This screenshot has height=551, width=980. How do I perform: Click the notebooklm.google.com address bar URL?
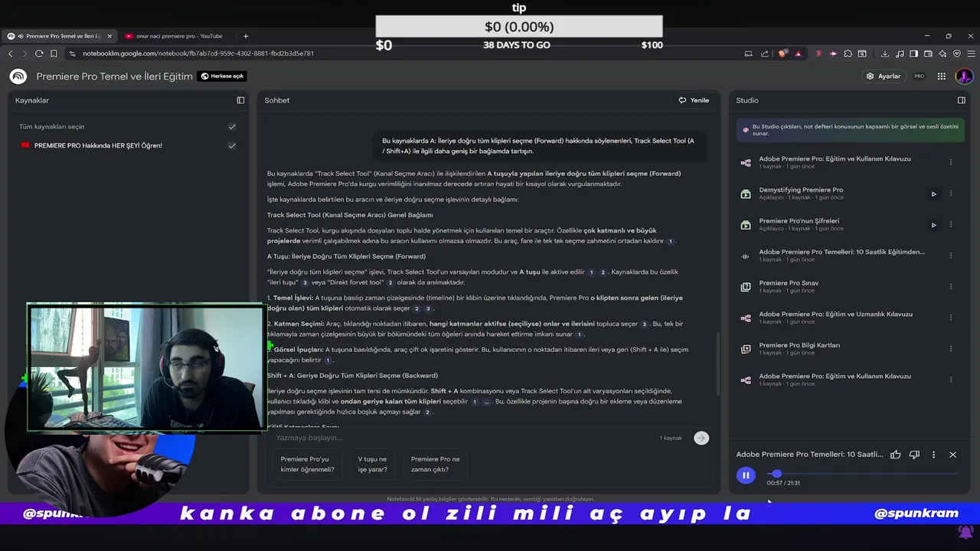click(198, 54)
